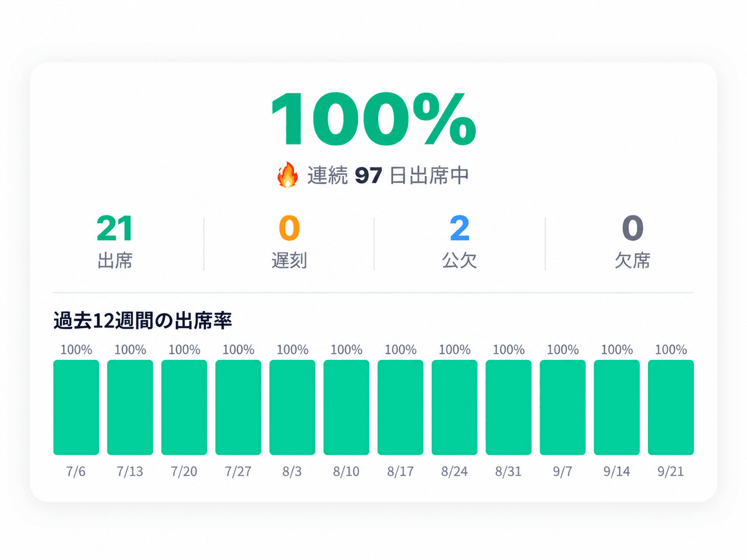Click the 100% label above the 8/10 bar

click(x=347, y=350)
